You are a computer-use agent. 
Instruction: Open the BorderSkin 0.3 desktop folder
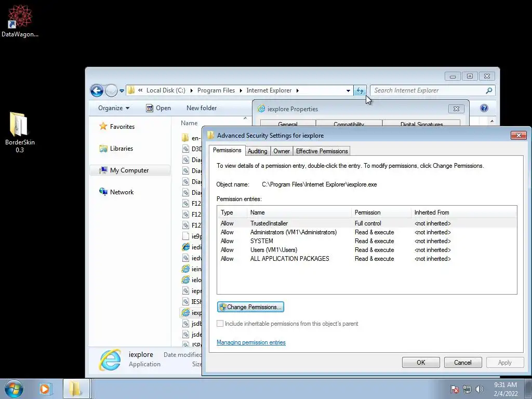pos(20,132)
